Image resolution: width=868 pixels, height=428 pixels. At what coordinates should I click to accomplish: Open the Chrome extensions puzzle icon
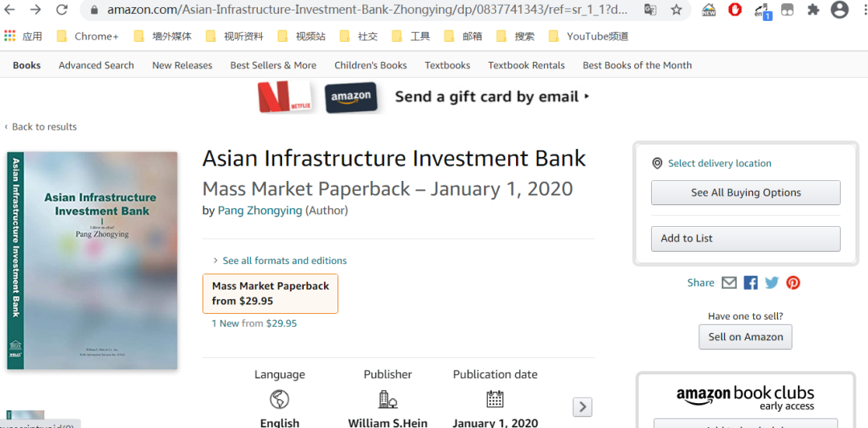813,10
